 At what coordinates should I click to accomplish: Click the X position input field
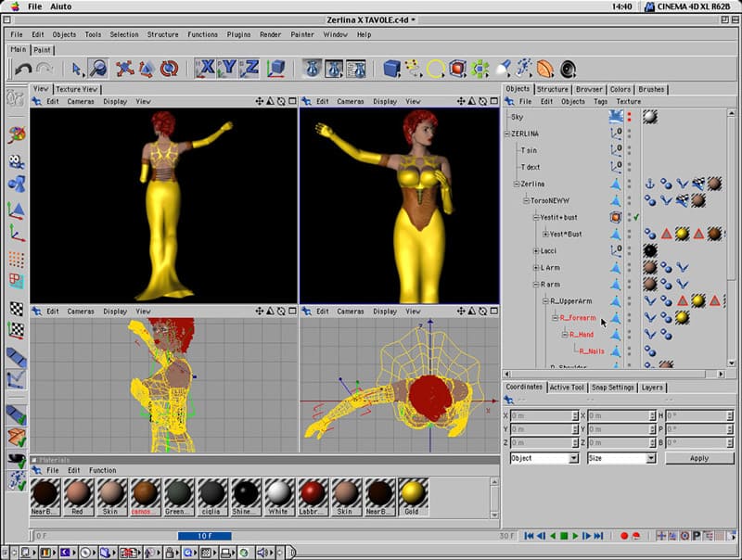click(x=543, y=415)
